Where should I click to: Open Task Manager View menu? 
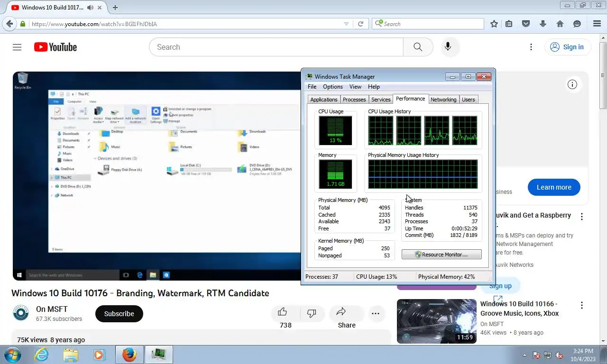355,87
